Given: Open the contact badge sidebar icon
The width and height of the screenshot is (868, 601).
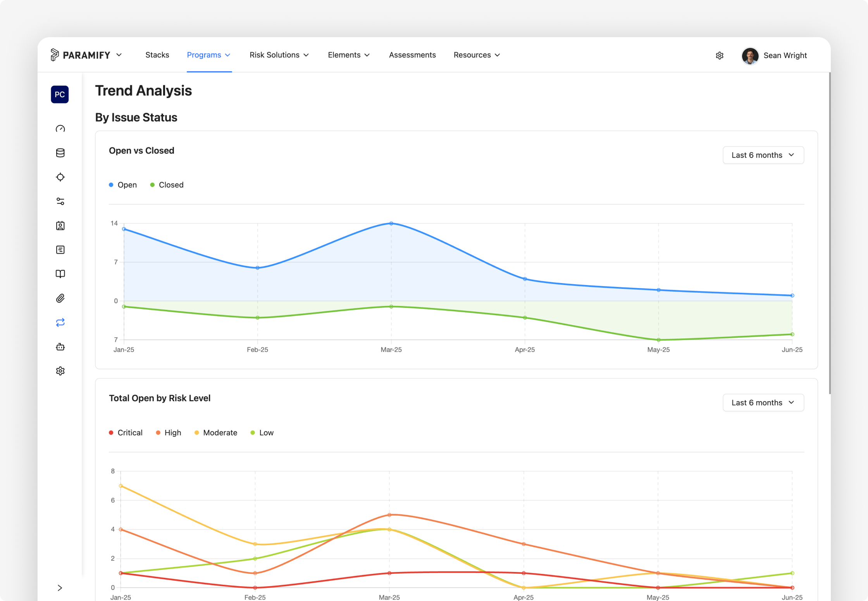Looking at the screenshot, I should [60, 226].
